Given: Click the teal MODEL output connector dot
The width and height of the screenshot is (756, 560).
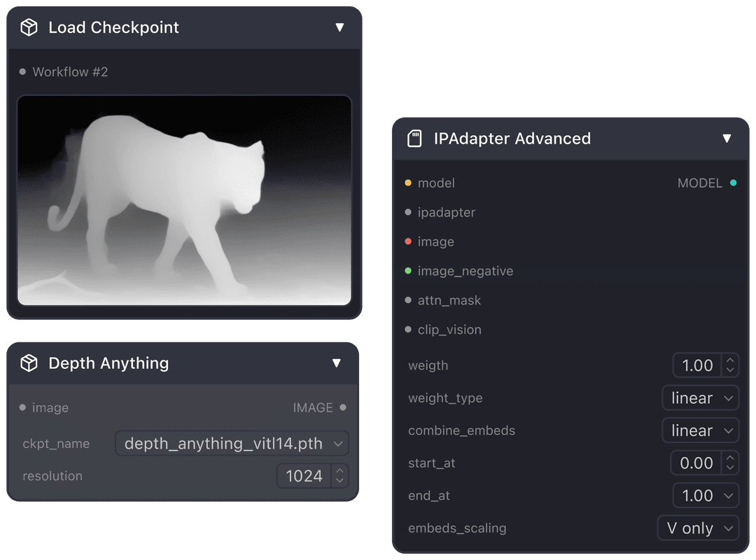Looking at the screenshot, I should point(733,183).
